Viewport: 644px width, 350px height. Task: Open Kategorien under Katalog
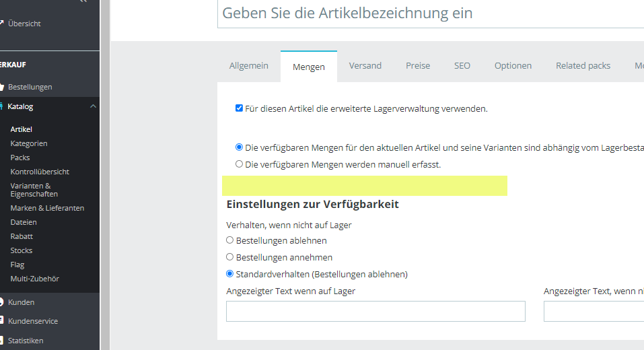(29, 143)
